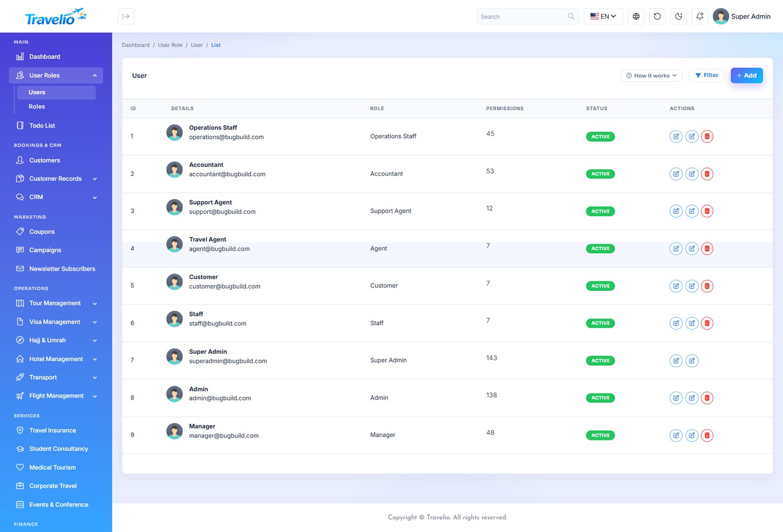Expand the CRM submenu
This screenshot has height=532, width=783.
pyautogui.click(x=95, y=198)
